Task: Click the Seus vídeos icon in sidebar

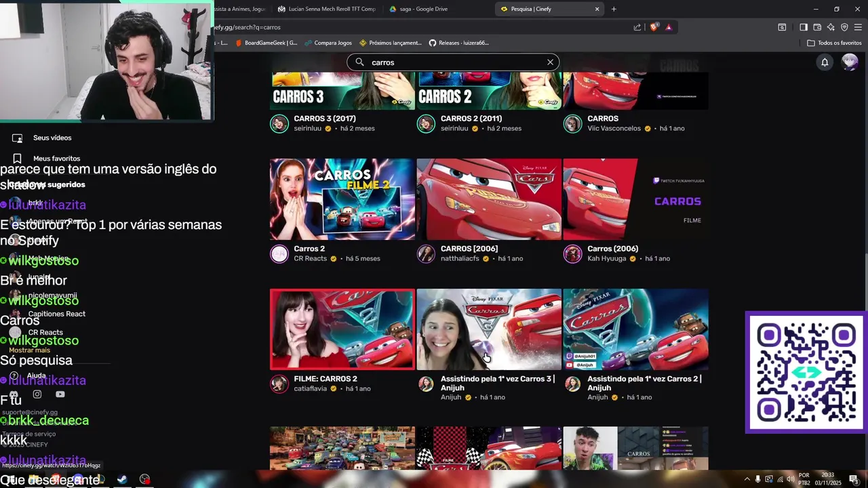Action: [17, 138]
